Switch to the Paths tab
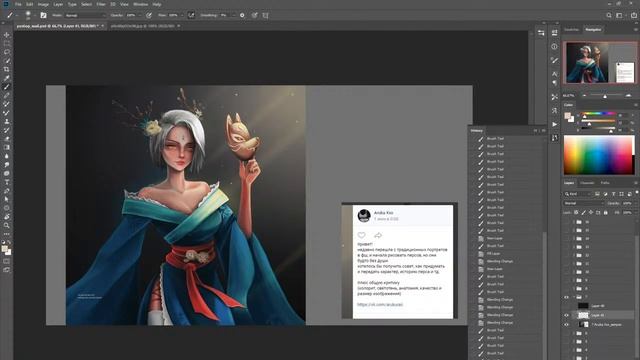The image size is (640, 360). [605, 183]
